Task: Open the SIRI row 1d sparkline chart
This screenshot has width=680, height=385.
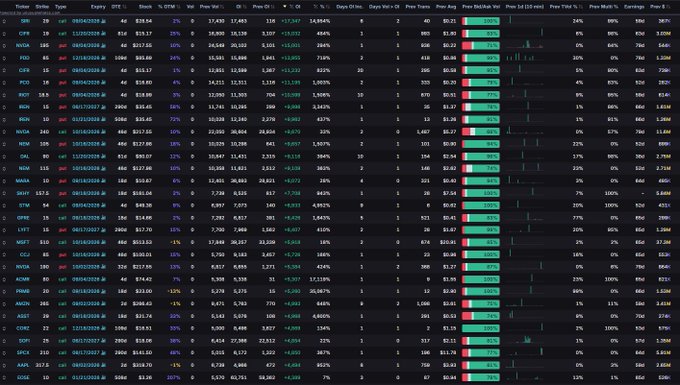Action: pos(525,20)
